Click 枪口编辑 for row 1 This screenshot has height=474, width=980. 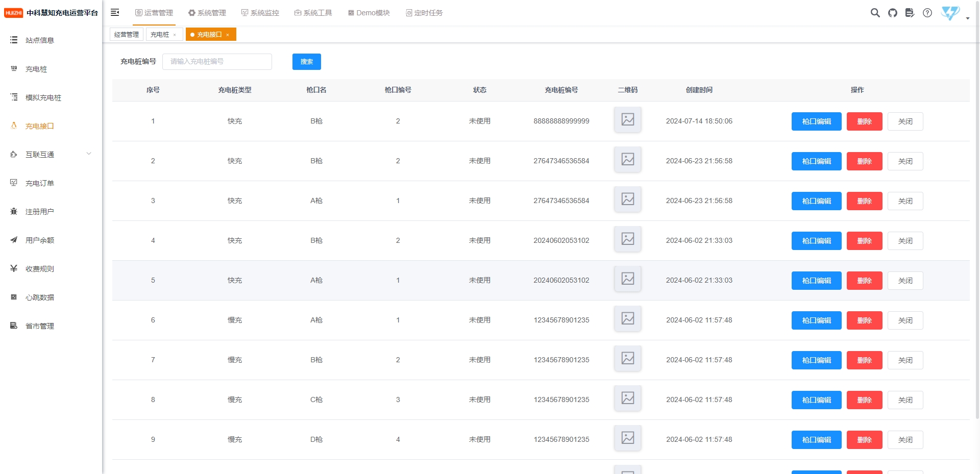(x=817, y=121)
